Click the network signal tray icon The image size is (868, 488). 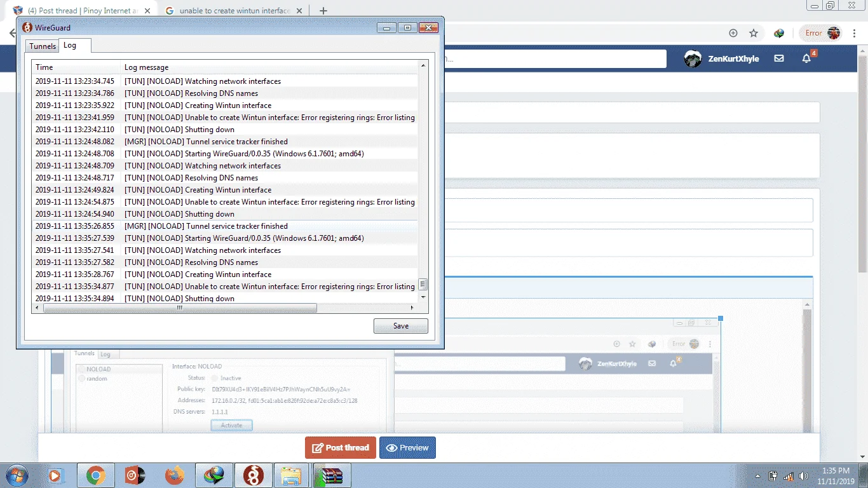pos(789,476)
